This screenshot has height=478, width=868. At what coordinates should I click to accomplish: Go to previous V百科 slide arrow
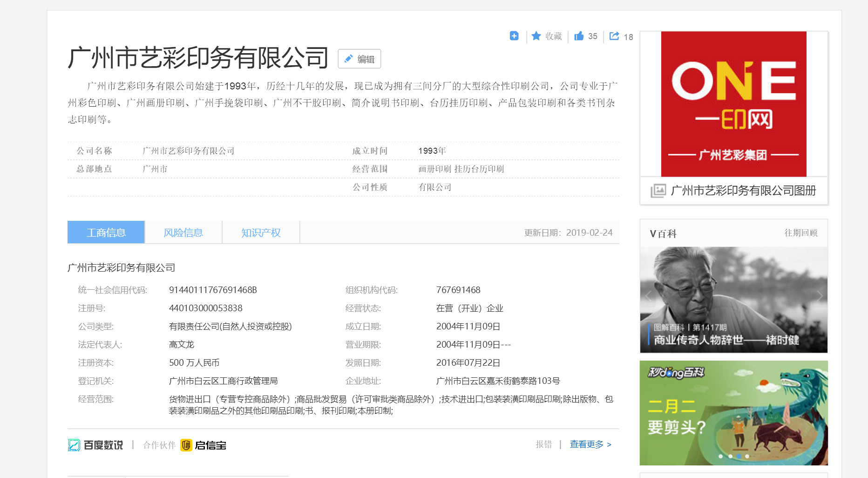(x=648, y=296)
